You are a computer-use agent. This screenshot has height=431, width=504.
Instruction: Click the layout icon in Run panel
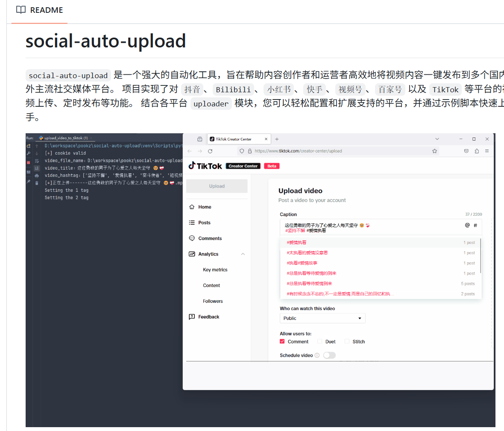tap(29, 172)
